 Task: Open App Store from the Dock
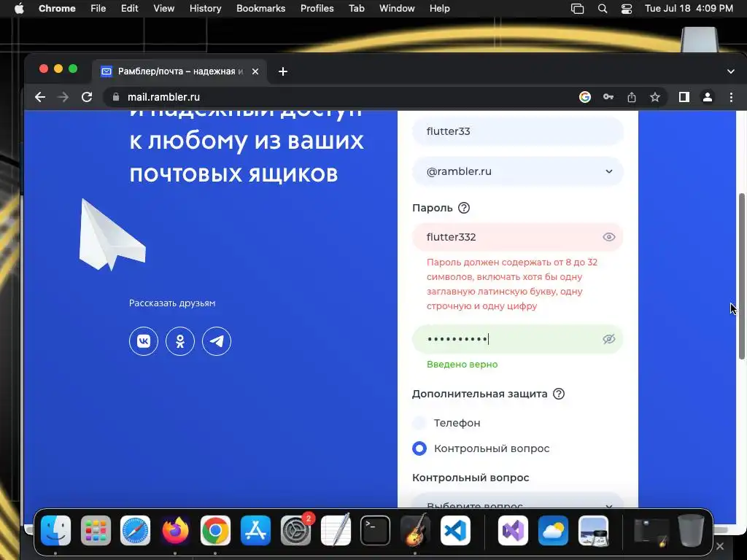(255, 530)
